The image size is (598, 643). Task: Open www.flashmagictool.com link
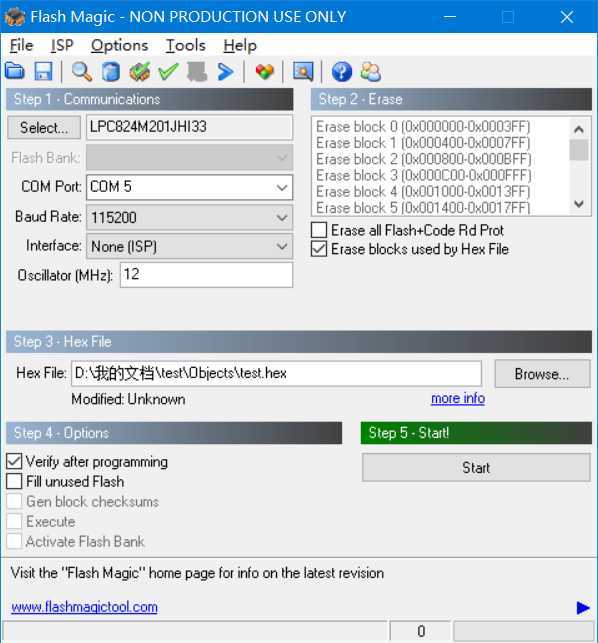coord(84,607)
